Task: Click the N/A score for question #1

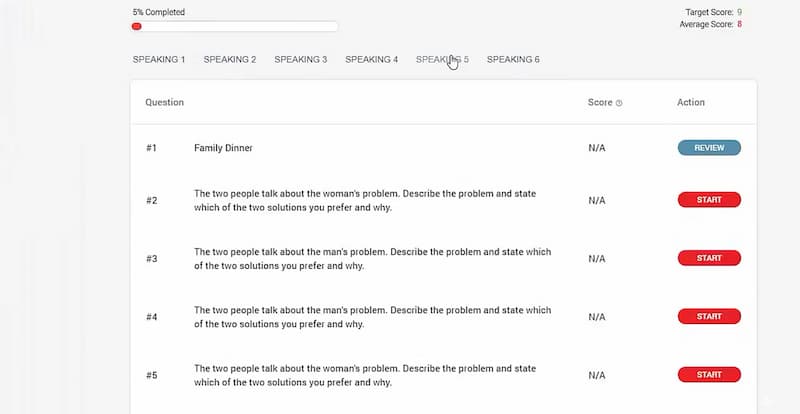Action: (596, 148)
